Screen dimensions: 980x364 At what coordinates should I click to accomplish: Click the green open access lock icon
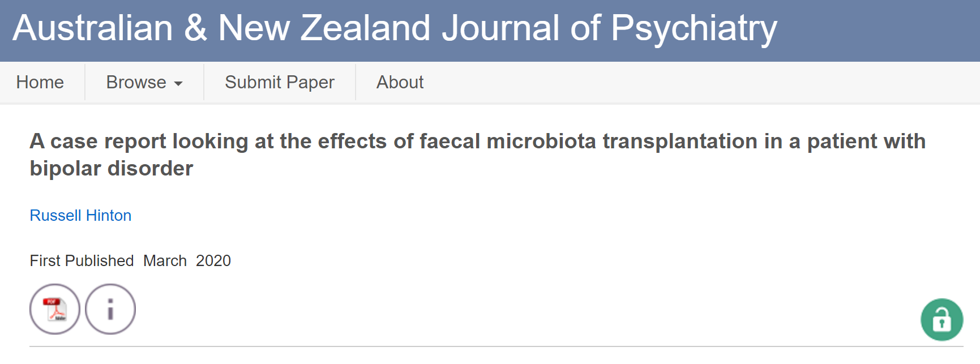(x=942, y=320)
